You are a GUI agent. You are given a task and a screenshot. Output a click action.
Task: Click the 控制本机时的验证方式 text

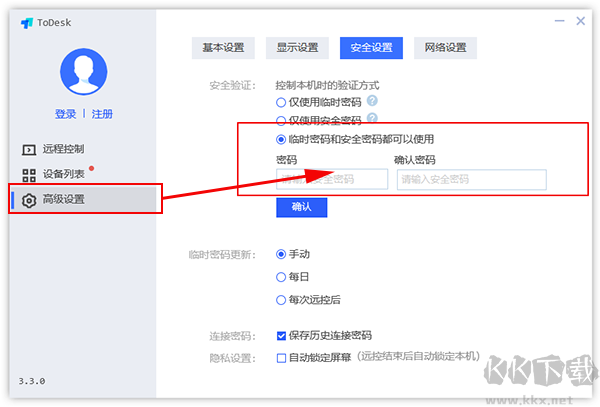[x=328, y=85]
